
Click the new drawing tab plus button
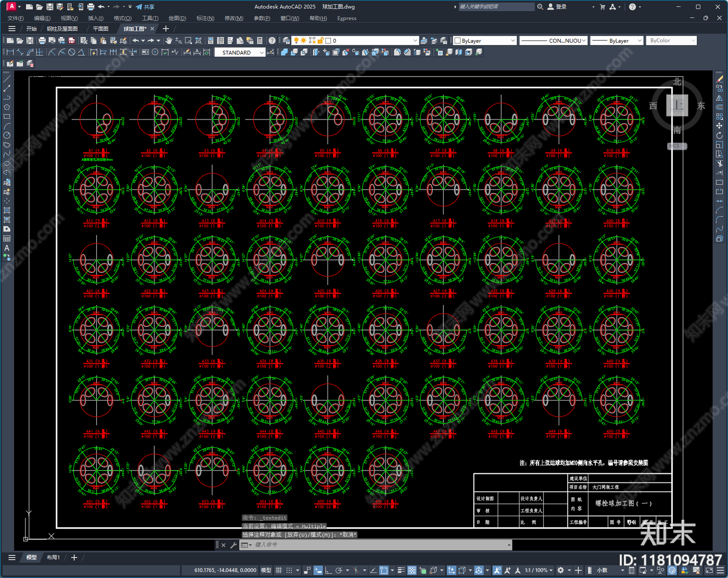pos(166,29)
